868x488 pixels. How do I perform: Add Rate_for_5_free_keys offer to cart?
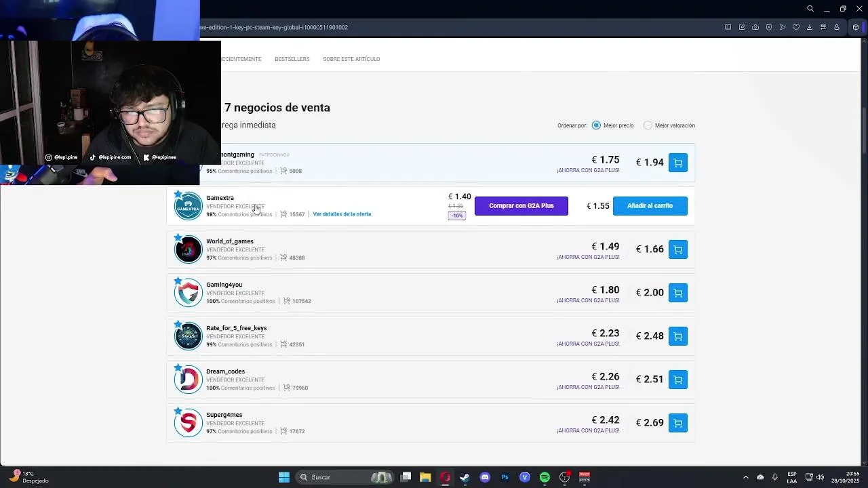[x=677, y=336]
